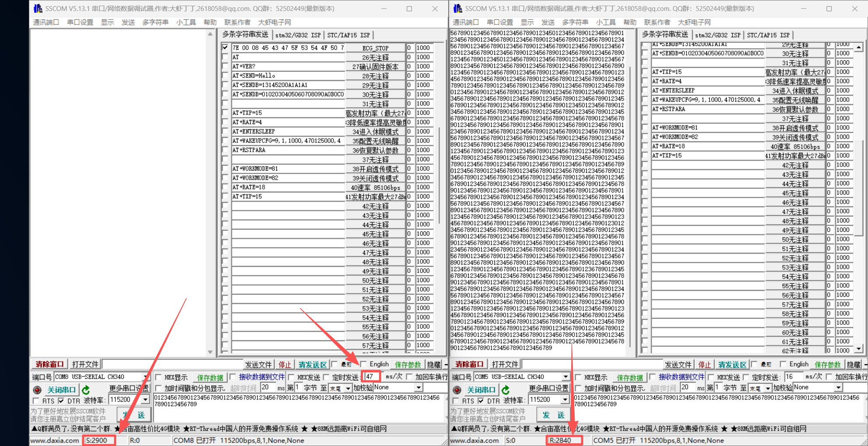The image size is (868, 446).
Task: Click 26无注释 send button for AT row, left
Action: [x=375, y=57]
